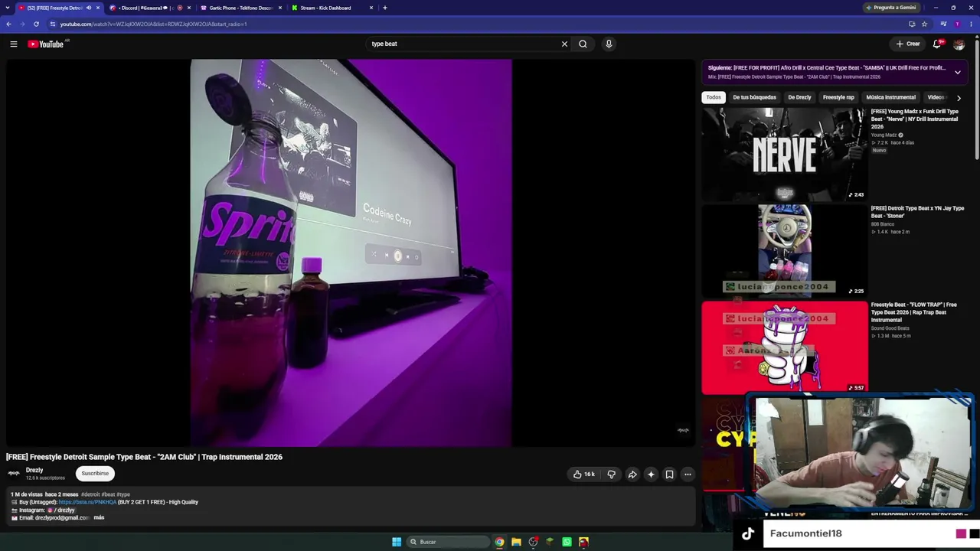Close the Gartic Phone tab

[x=280, y=8]
